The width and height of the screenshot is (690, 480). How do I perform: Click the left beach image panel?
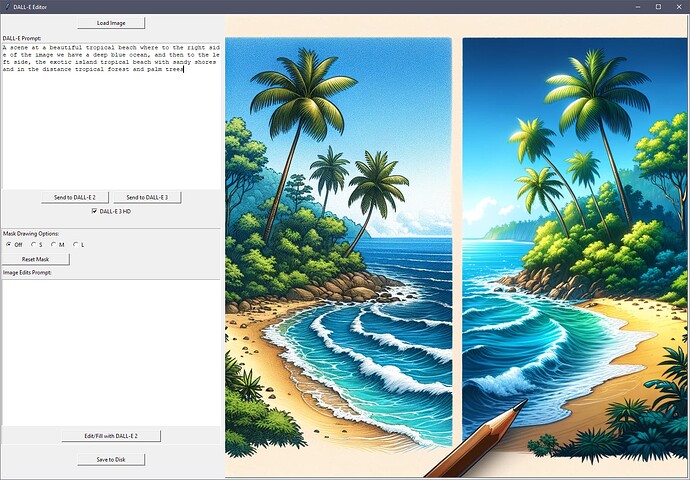tap(338, 242)
